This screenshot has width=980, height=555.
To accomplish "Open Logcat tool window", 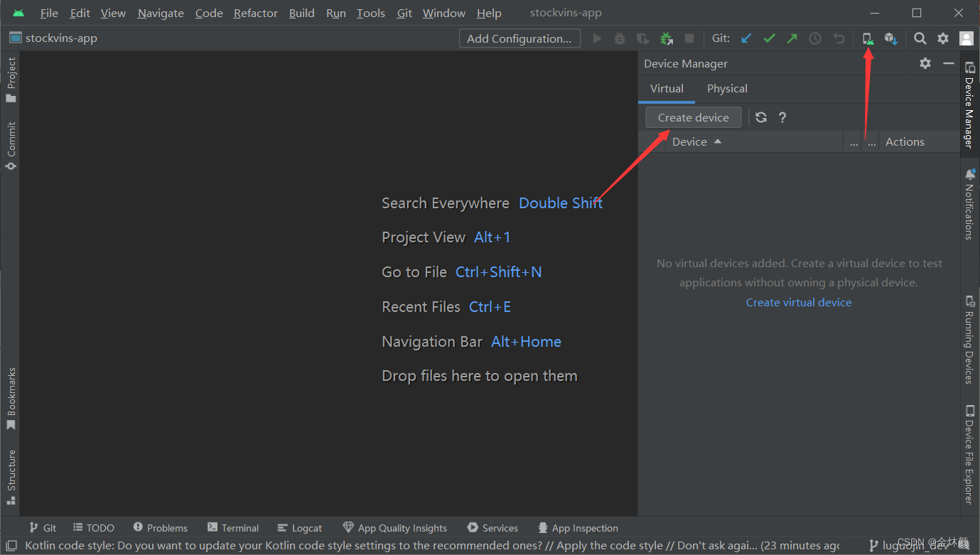I will pyautogui.click(x=300, y=528).
